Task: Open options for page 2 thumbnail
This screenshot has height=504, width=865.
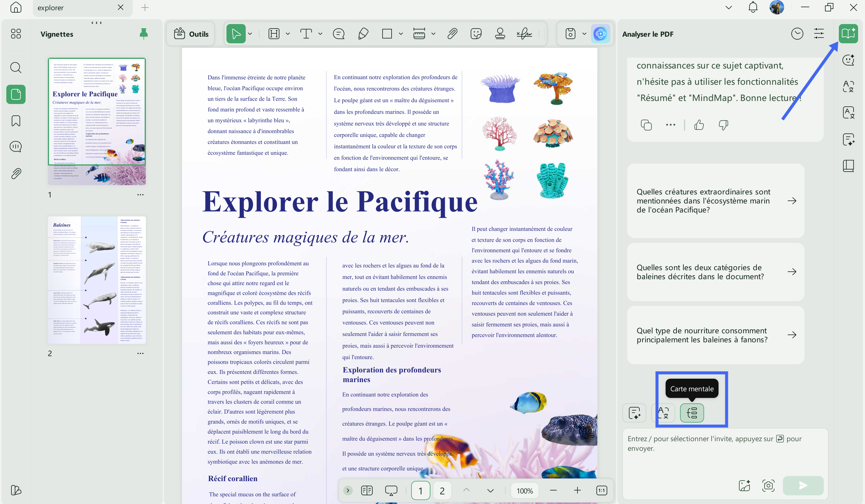Action: pos(140,353)
